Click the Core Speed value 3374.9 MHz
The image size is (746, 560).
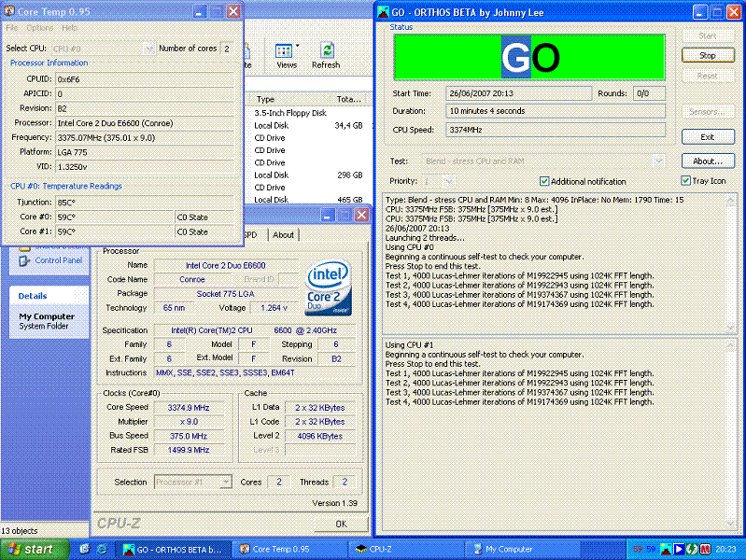coord(189,408)
